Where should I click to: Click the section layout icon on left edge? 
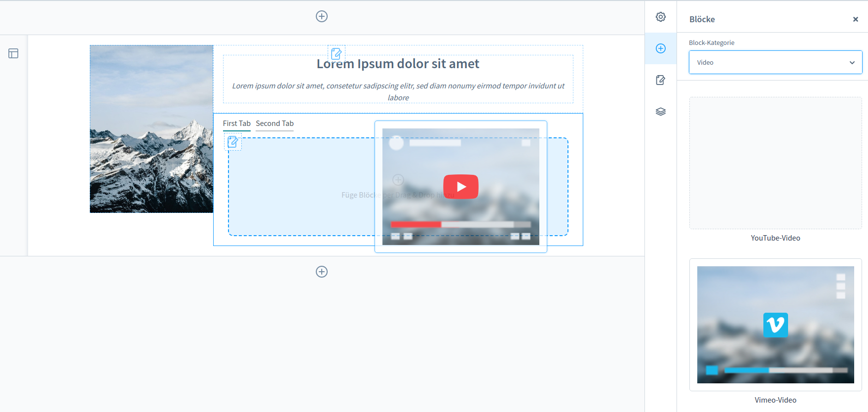(x=13, y=53)
